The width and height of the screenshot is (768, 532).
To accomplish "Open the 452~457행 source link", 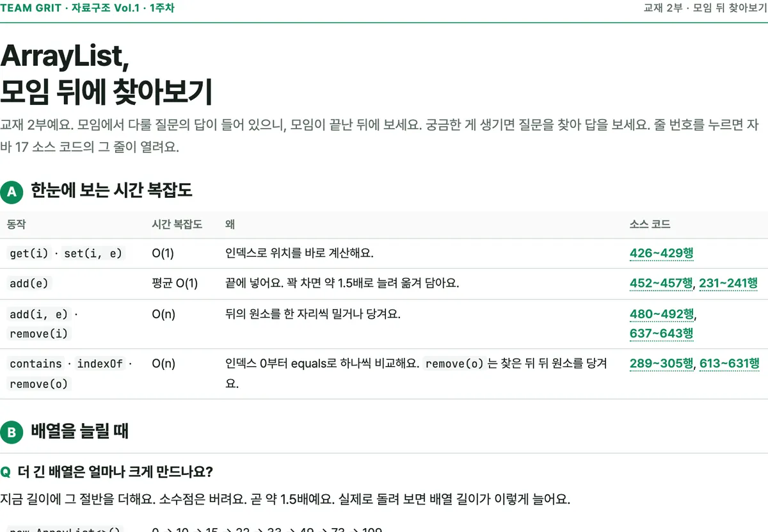I will point(661,283).
